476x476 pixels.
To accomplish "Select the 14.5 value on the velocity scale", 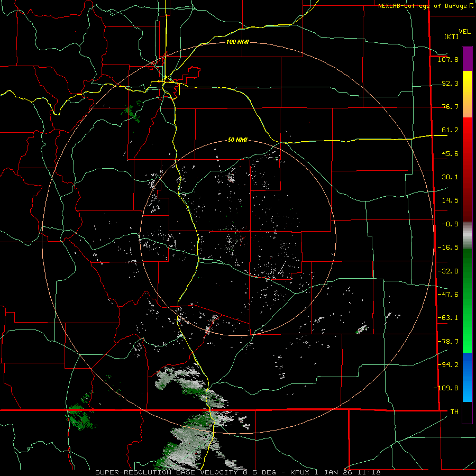I will pos(450,200).
